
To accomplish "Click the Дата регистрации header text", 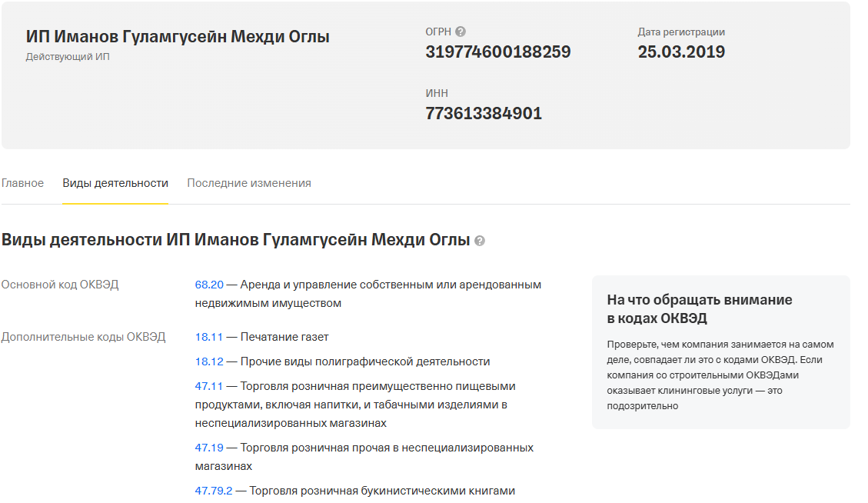I will pyautogui.click(x=681, y=32).
